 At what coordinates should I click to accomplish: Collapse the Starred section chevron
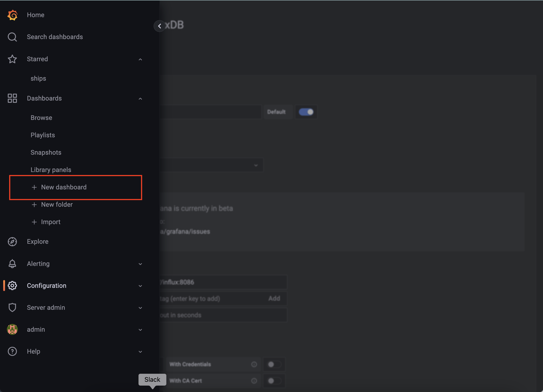point(140,59)
